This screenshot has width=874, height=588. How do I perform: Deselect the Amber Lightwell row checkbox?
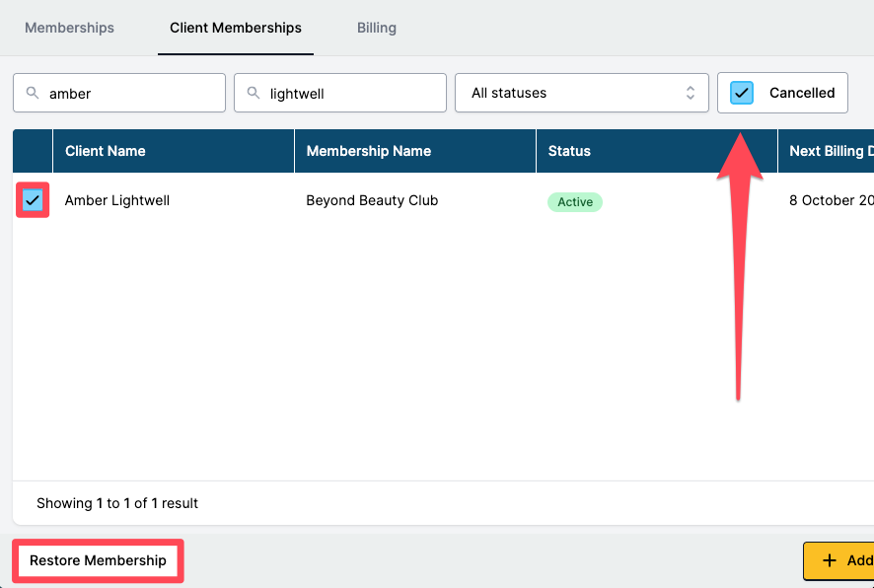33,200
